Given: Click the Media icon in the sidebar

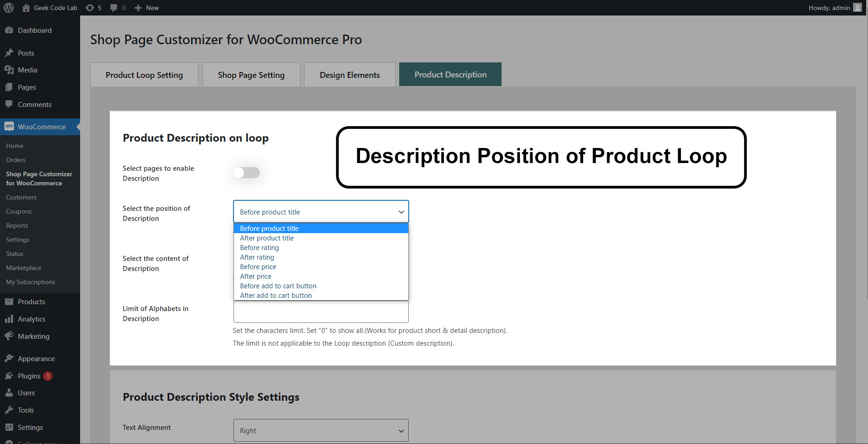Looking at the screenshot, I should (9, 70).
